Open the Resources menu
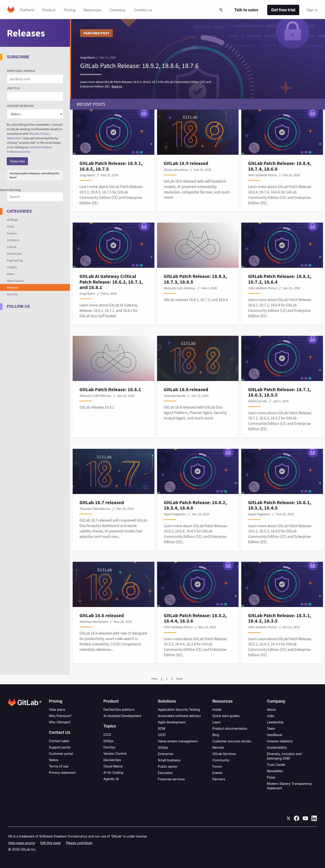Viewport: 325px width, 868px height. (92, 10)
